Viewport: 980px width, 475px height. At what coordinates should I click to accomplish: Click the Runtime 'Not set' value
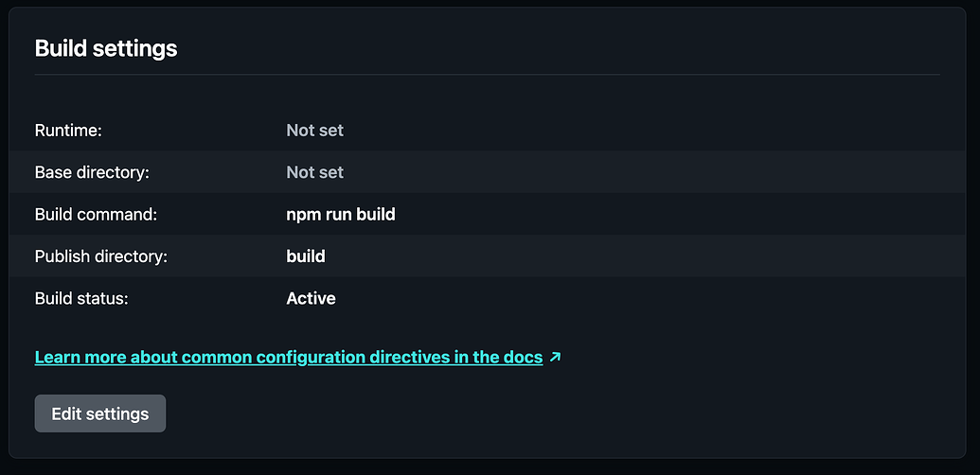[314, 130]
